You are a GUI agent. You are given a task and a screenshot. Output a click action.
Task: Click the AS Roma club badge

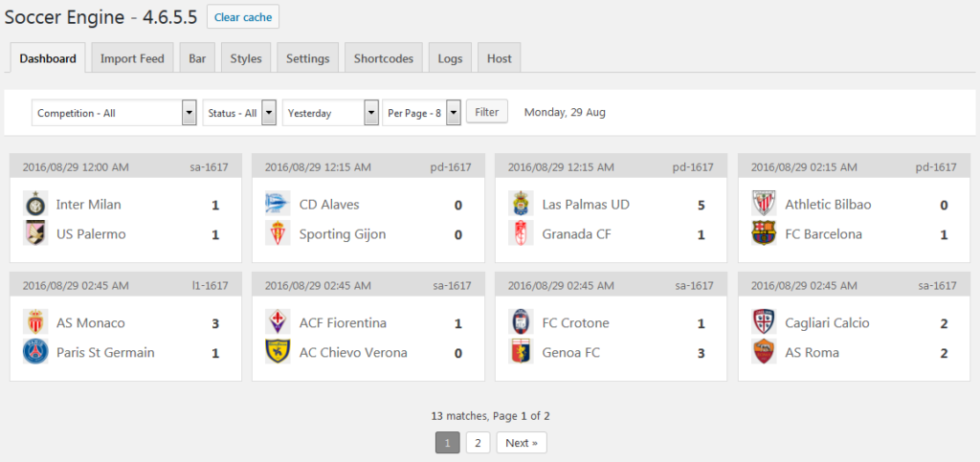(x=764, y=352)
